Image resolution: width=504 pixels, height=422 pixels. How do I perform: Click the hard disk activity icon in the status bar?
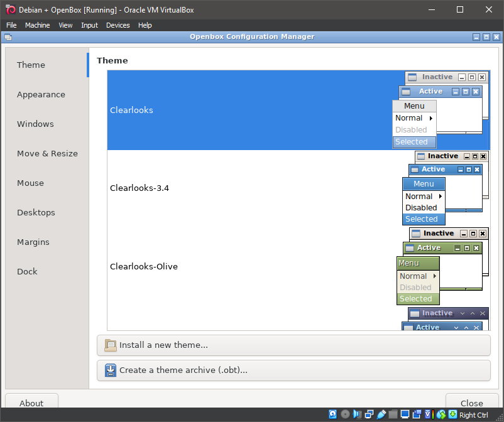tap(332, 414)
